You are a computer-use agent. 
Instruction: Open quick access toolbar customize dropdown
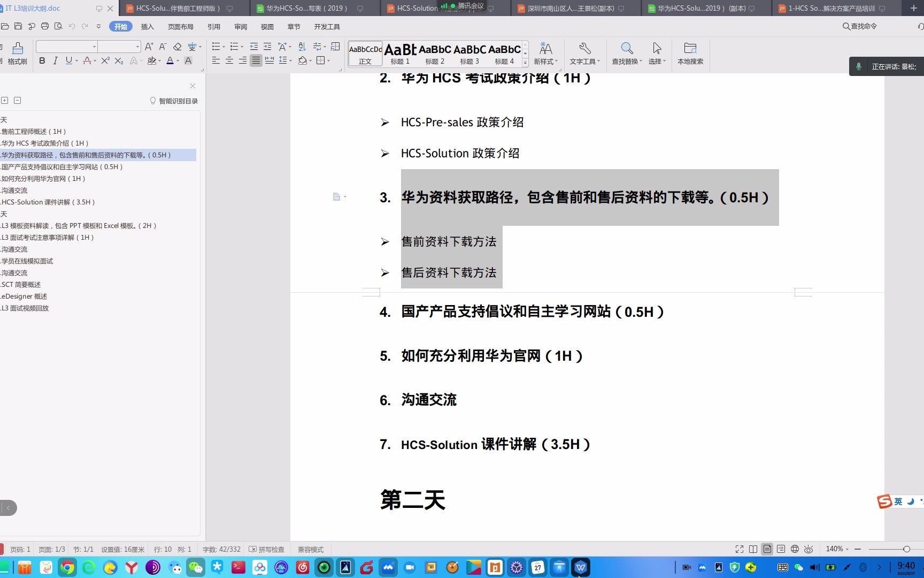coord(98,26)
